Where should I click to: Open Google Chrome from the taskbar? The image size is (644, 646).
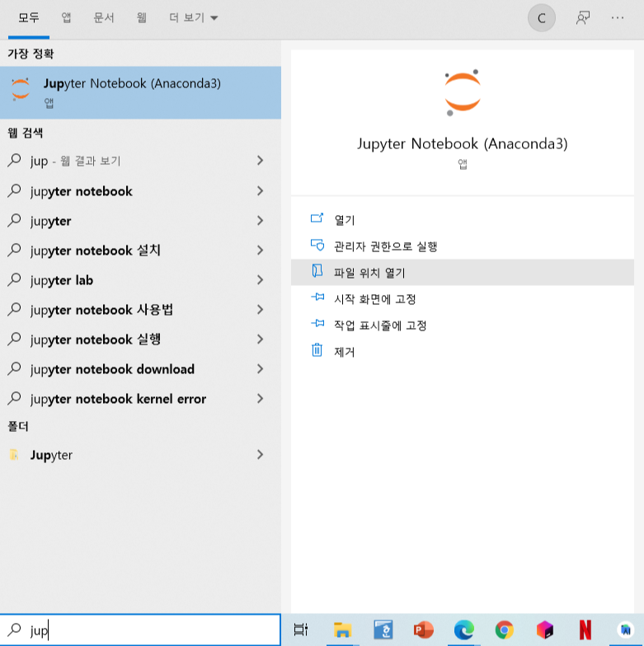click(505, 630)
